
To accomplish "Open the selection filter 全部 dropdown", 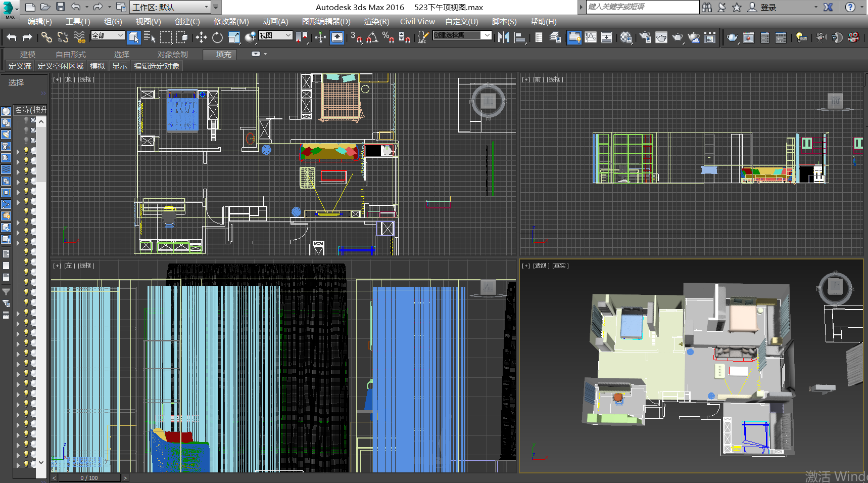I will 108,35.
